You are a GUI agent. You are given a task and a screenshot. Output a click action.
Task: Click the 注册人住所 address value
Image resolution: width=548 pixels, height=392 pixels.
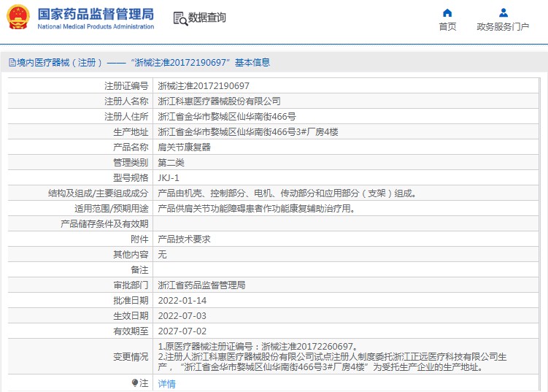(x=227, y=117)
